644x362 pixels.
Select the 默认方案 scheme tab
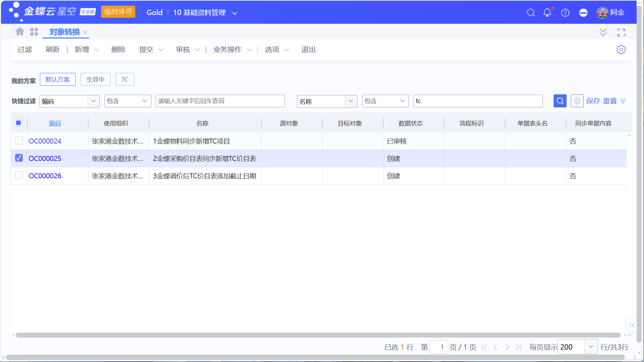tap(58, 79)
